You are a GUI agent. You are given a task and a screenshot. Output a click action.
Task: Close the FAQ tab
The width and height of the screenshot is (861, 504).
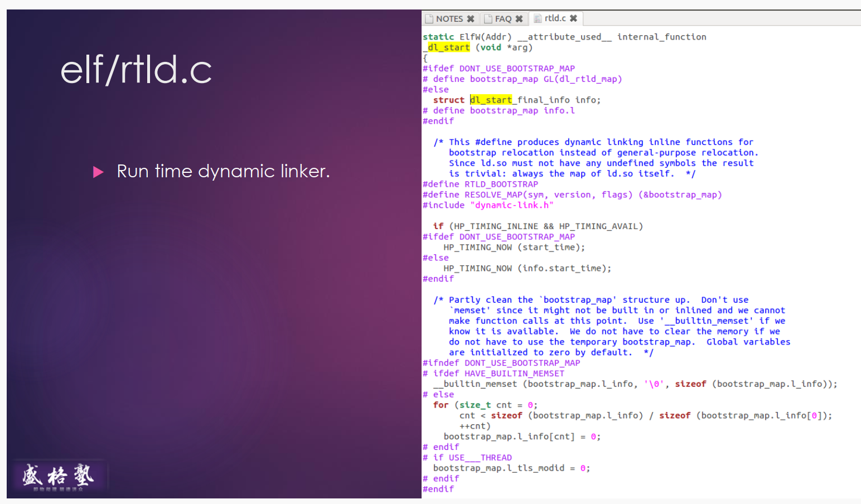click(x=519, y=19)
